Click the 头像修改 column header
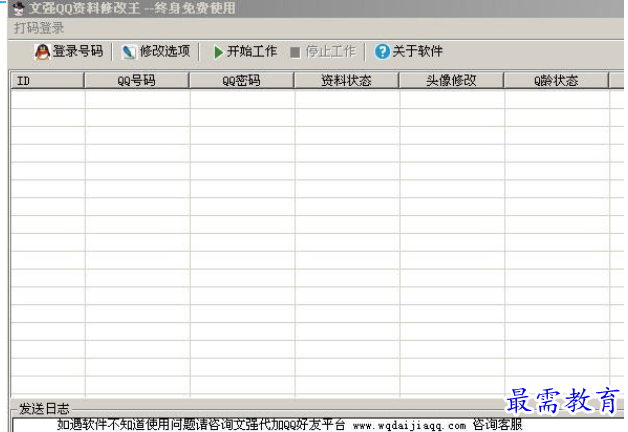The height and width of the screenshot is (432, 628). click(x=451, y=80)
